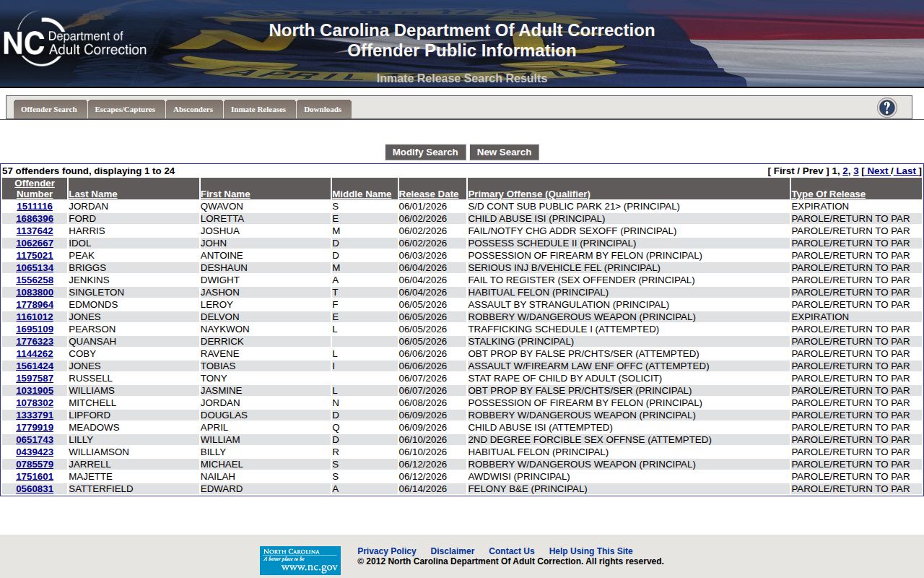
Task: Open the Disclaimer link
Action: pyautogui.click(x=453, y=551)
